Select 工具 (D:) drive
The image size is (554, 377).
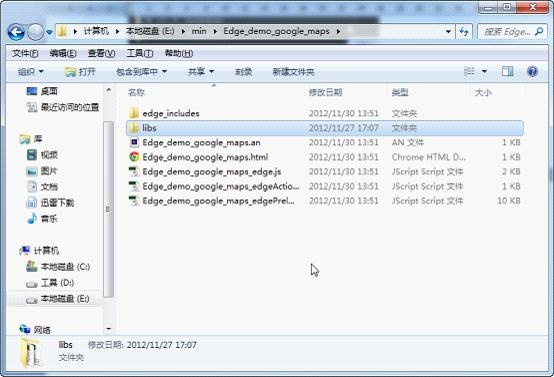coord(57,283)
